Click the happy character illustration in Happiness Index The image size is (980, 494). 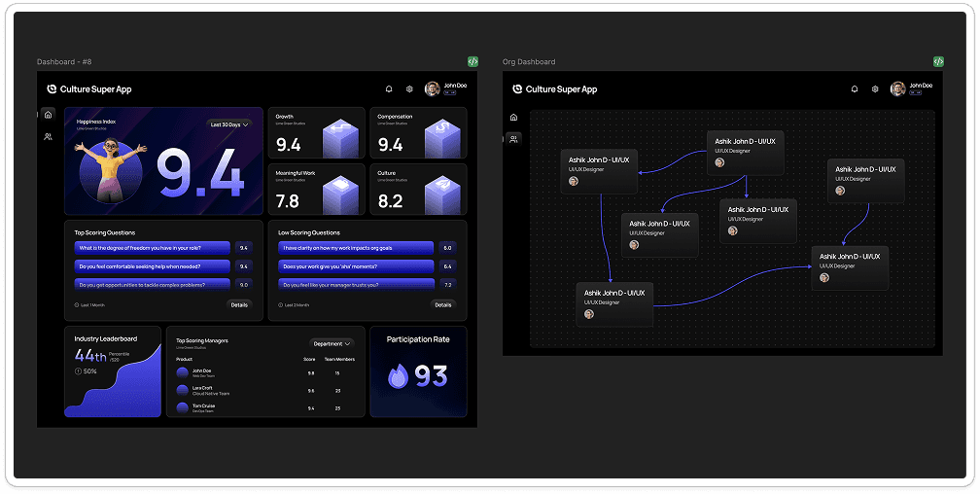coord(111,169)
